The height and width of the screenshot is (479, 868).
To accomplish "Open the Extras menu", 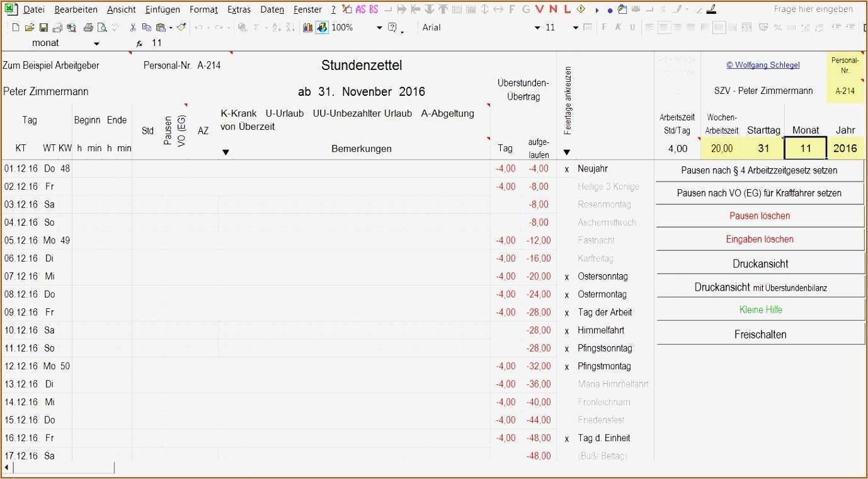I will (239, 9).
